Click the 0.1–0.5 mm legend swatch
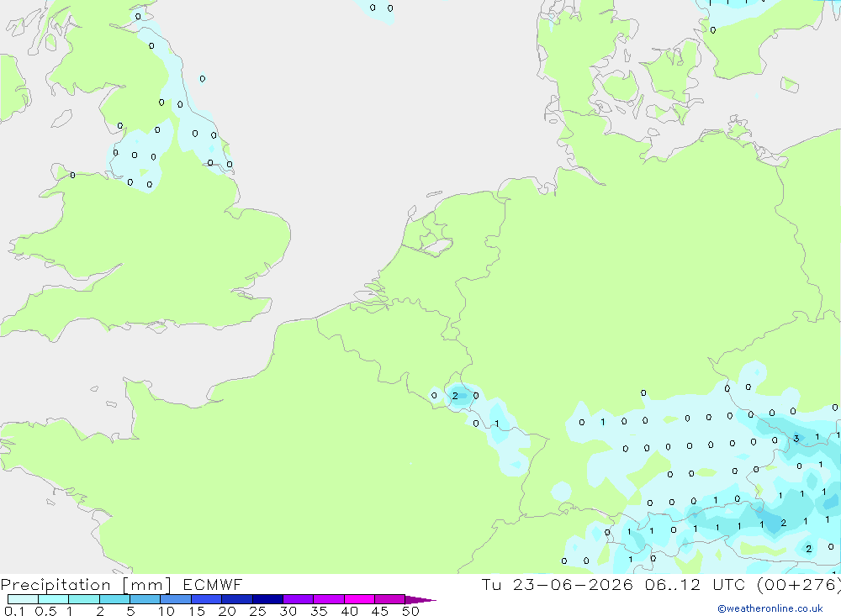The image size is (841, 616). click(x=23, y=599)
